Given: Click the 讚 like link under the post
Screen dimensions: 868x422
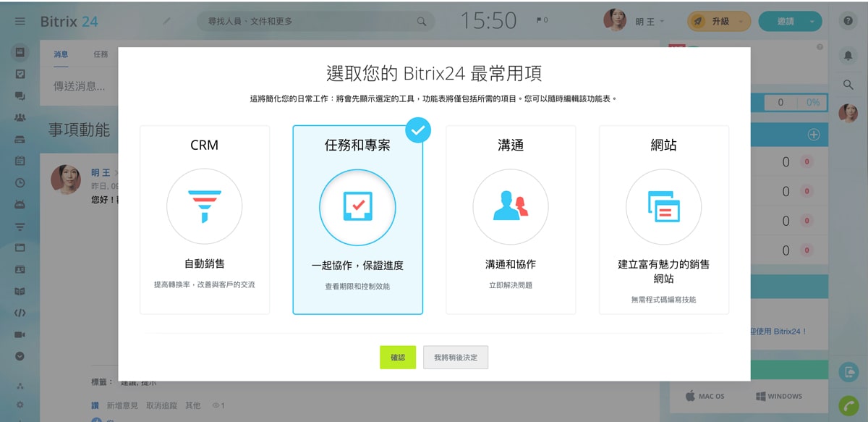Looking at the screenshot, I should pyautogui.click(x=95, y=405).
